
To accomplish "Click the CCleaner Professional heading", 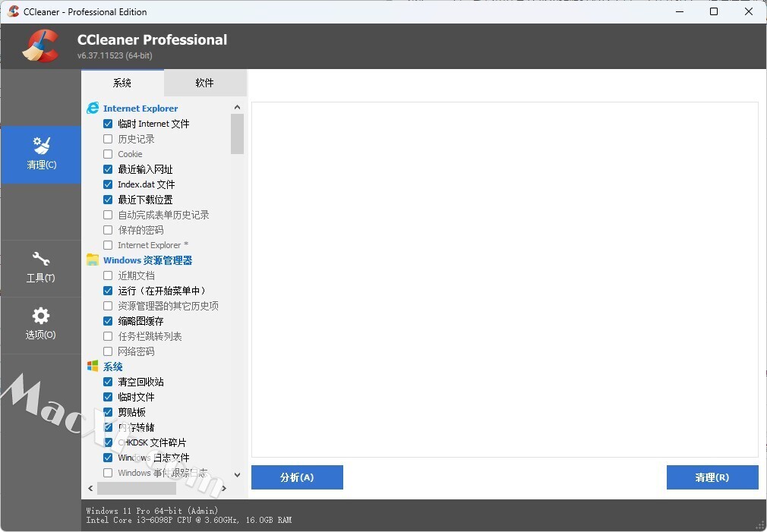I will 152,39.
